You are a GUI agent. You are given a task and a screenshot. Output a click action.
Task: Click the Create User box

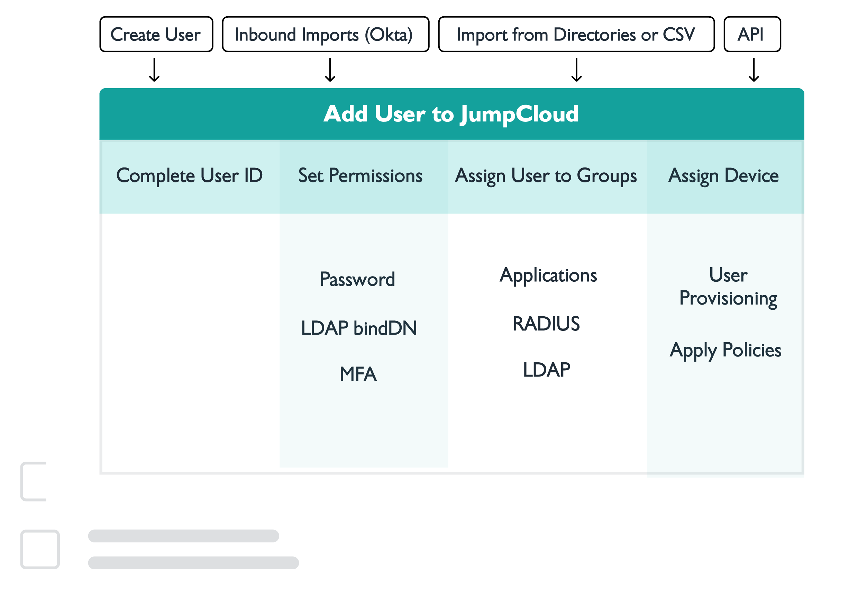coord(156,34)
